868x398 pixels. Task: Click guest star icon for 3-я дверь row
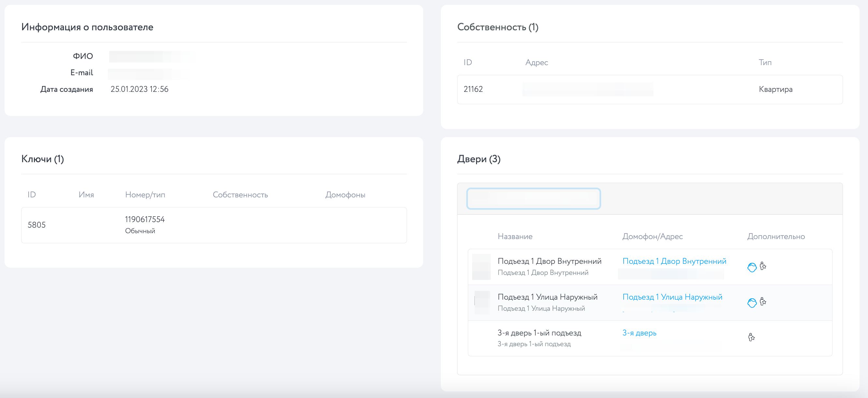pos(751,337)
